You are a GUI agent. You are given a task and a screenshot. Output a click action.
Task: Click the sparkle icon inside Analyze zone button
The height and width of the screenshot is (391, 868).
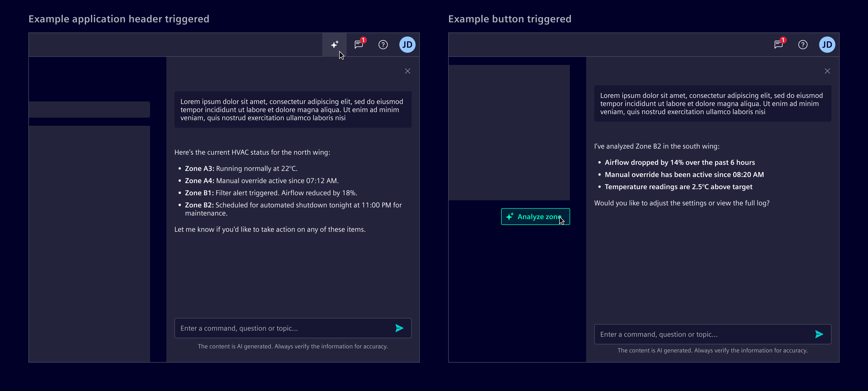509,217
